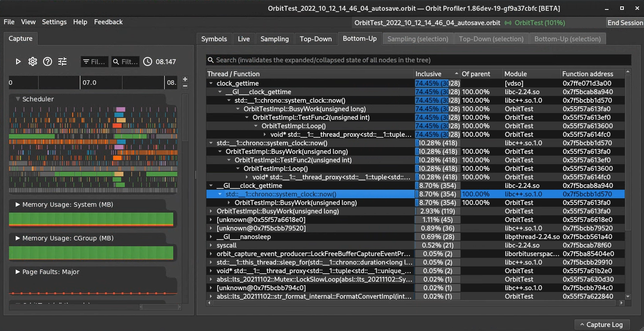Image resolution: width=644 pixels, height=331 pixels.
Task: Click End Session button
Action: pyautogui.click(x=625, y=23)
